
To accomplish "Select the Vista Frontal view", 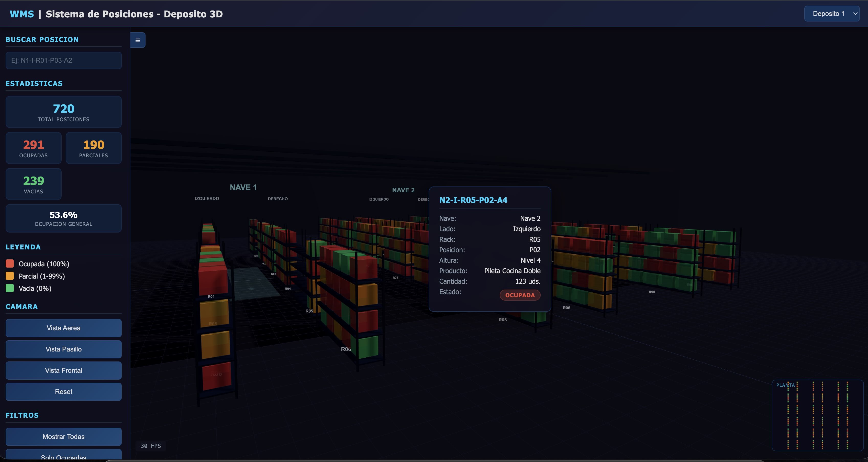I will point(63,370).
